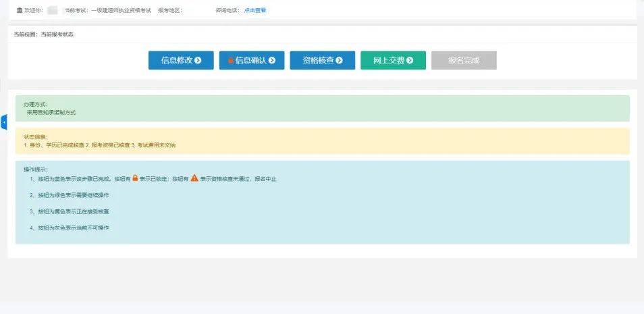The width and height of the screenshot is (644, 314).
Task: Click the tip 按钮为灰色表示当前不可操作
Action: [x=70, y=228]
